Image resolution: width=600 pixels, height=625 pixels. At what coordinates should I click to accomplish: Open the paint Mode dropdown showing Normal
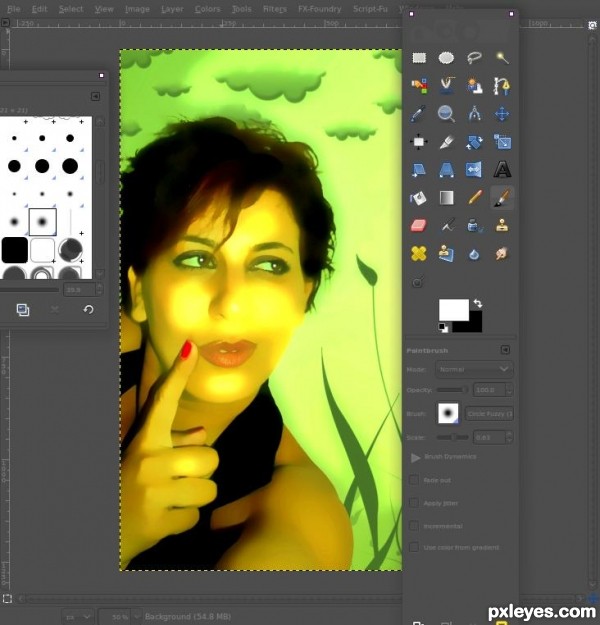coord(474,369)
